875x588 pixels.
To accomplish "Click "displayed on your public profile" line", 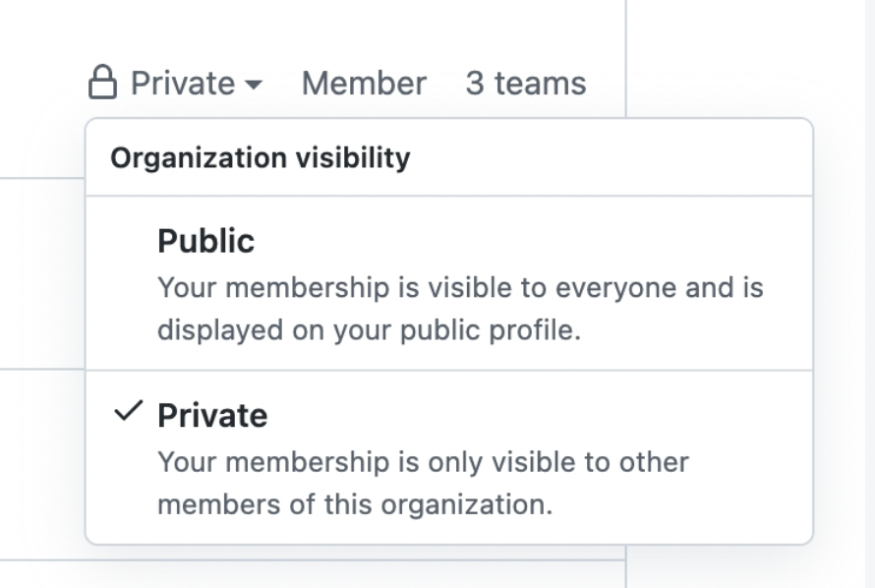I will click(x=369, y=329).
